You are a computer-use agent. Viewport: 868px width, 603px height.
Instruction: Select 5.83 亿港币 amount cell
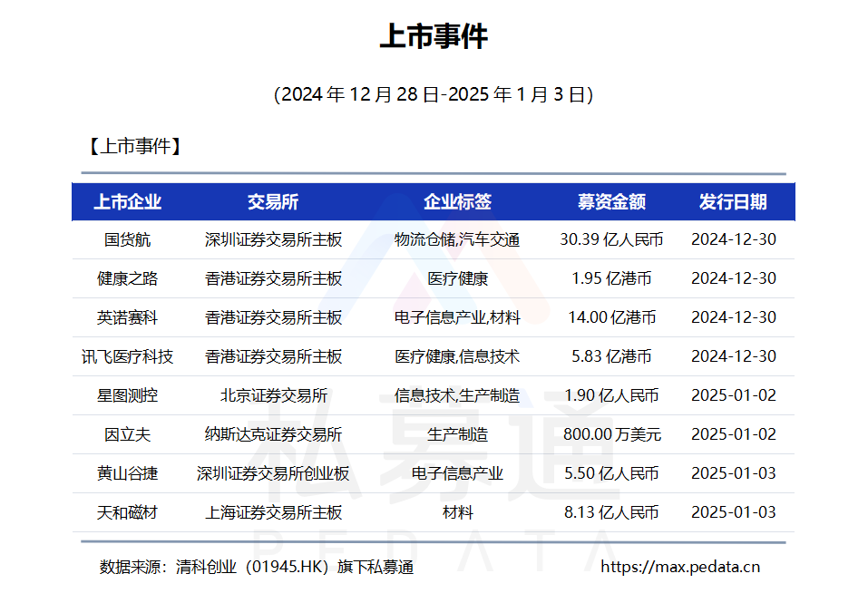tap(611, 357)
